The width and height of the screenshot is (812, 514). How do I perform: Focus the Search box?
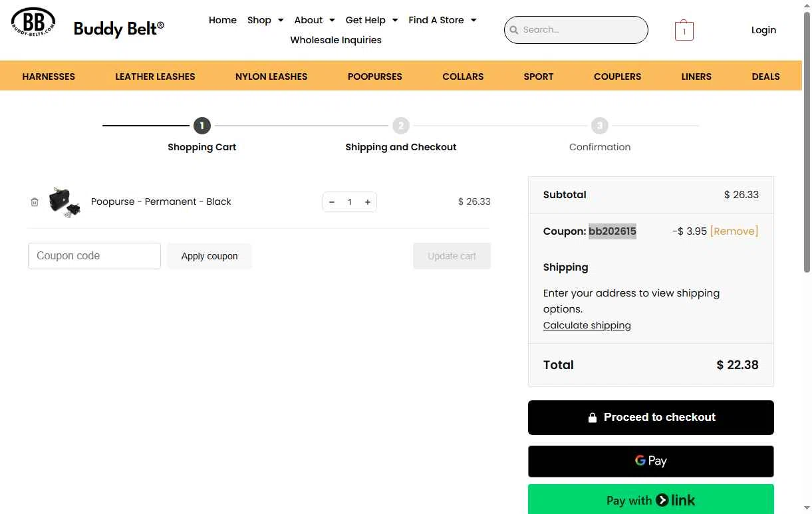[576, 30]
